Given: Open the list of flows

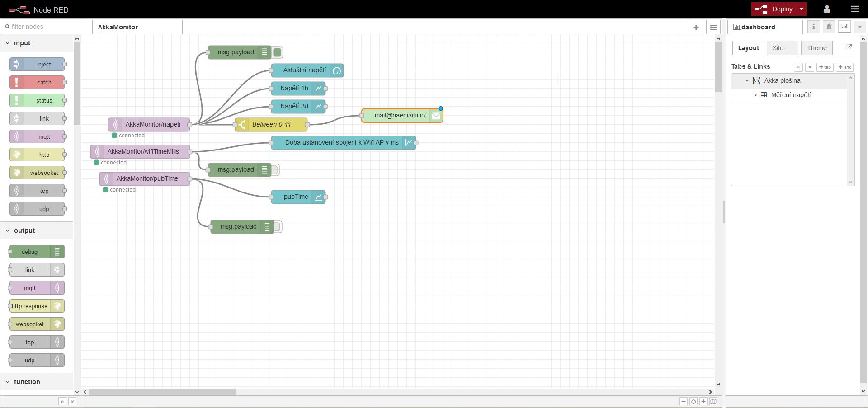Looking at the screenshot, I should click(713, 27).
